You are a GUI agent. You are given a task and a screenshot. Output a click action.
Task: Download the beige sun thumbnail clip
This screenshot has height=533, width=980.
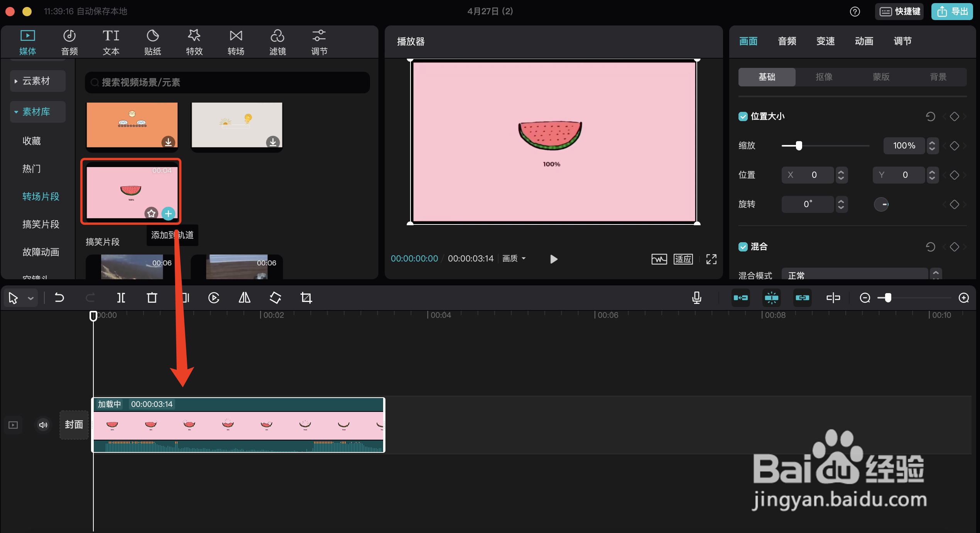[273, 142]
